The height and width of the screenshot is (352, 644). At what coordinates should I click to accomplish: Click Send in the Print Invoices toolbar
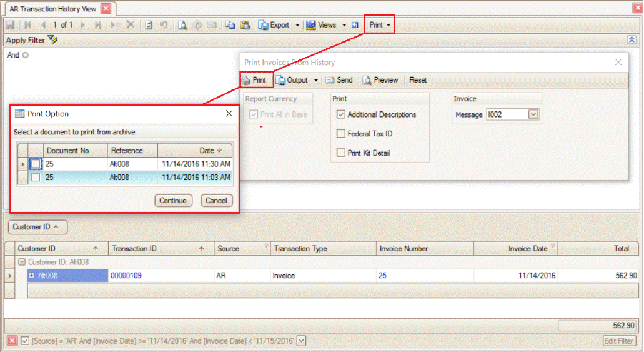point(339,80)
